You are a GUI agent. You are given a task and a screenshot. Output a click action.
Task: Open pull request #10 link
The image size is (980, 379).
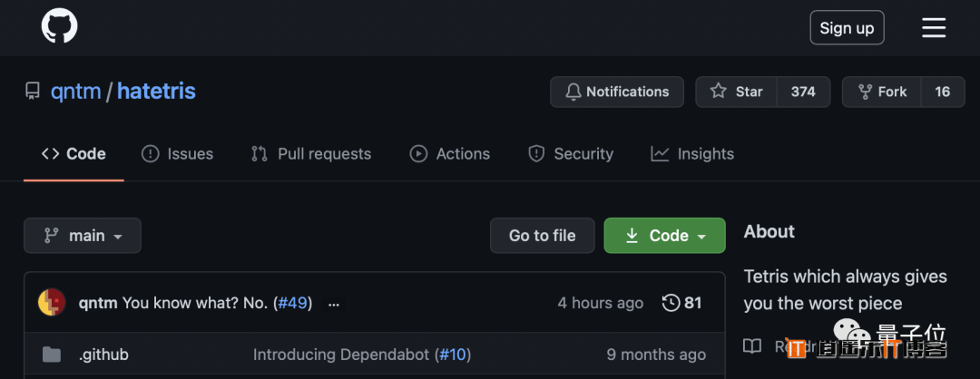(453, 355)
